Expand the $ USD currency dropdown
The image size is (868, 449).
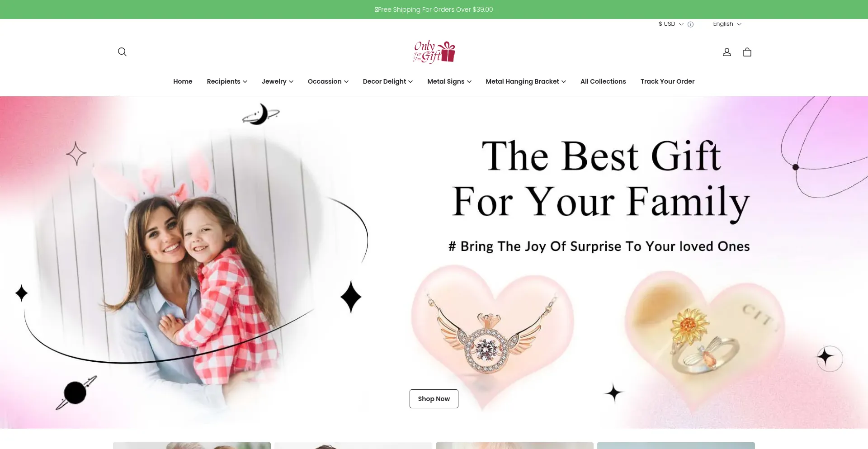tap(671, 24)
